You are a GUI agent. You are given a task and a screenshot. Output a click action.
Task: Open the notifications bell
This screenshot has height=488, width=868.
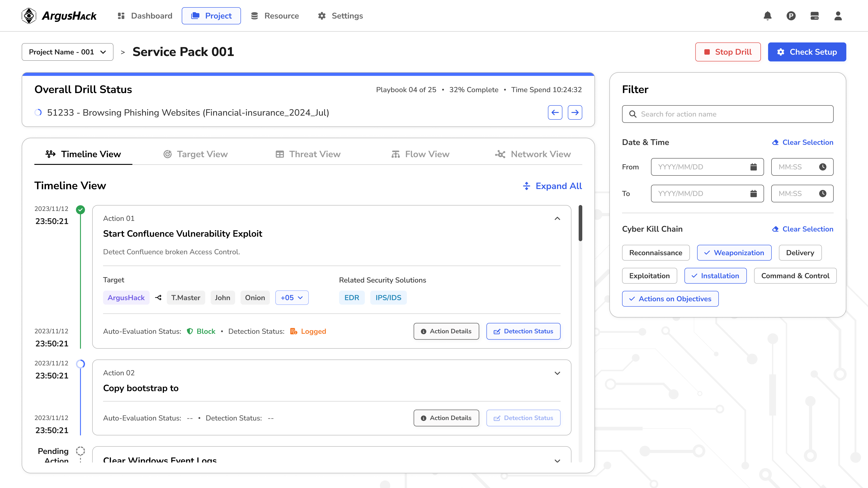click(768, 16)
